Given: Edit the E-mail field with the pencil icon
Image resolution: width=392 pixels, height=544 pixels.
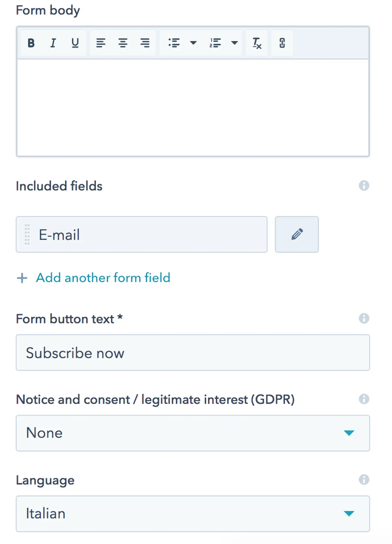Looking at the screenshot, I should click(297, 234).
